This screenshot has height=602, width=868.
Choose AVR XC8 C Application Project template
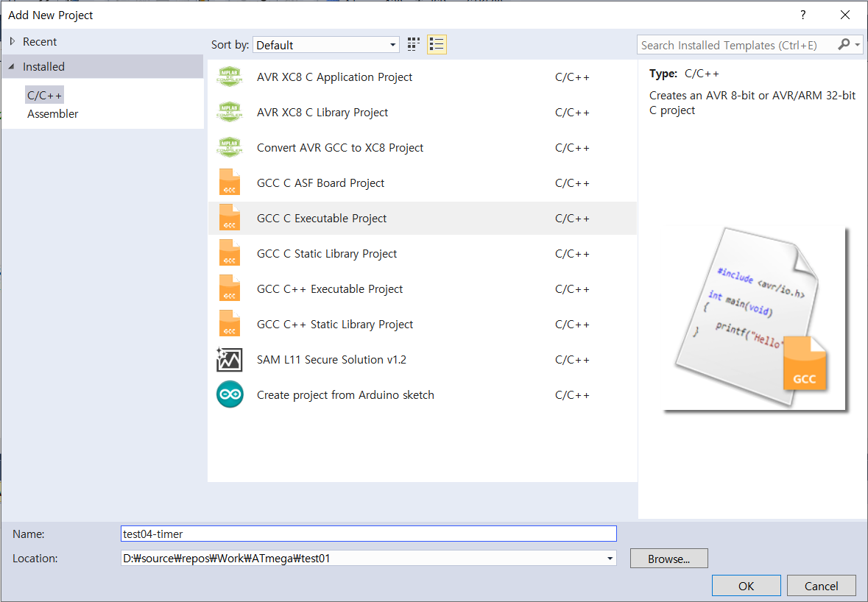(423, 77)
